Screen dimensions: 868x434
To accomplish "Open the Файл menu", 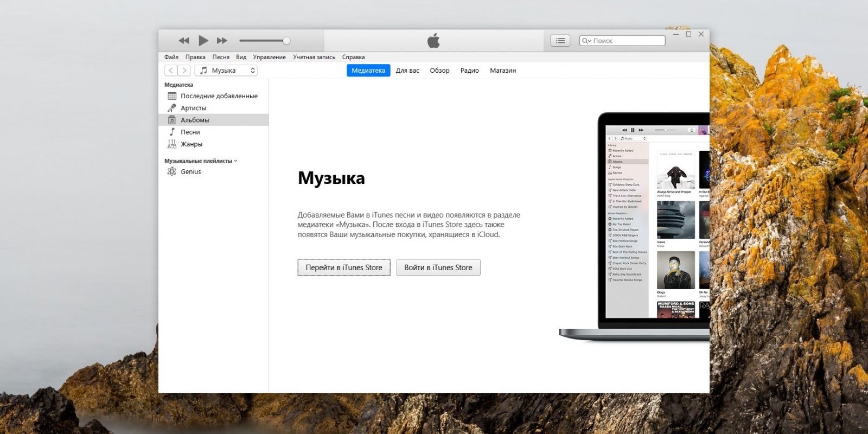I will pos(171,57).
